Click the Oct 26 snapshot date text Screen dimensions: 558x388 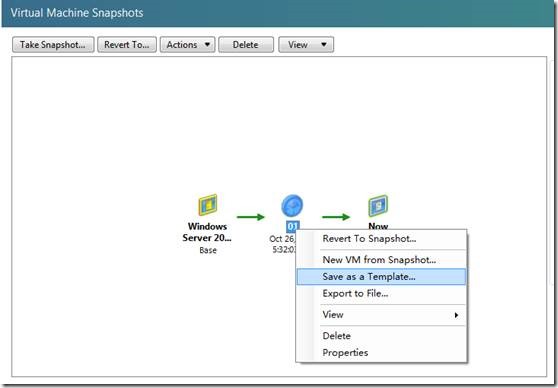pos(282,239)
